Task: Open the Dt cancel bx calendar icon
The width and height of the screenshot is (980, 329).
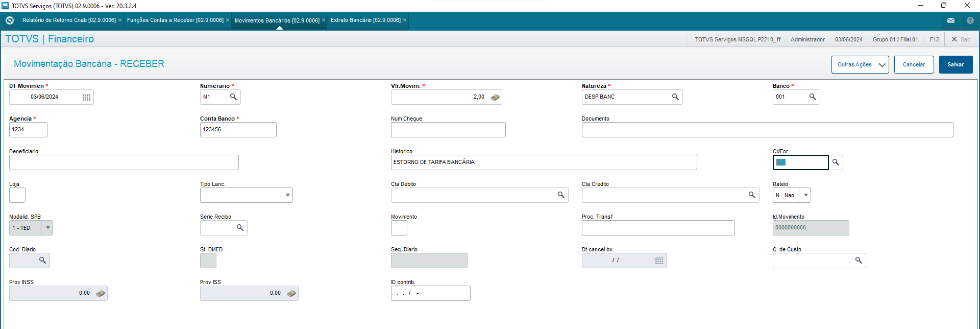Action: (659, 261)
